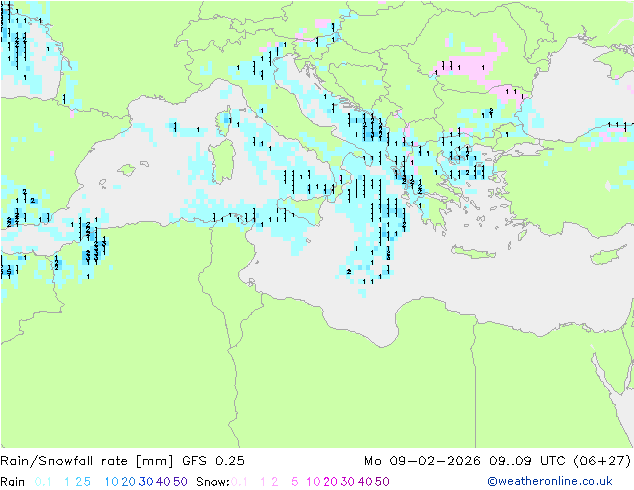634x490 pixels.
Task: Click the snow legend value 50
Action: coord(382,482)
